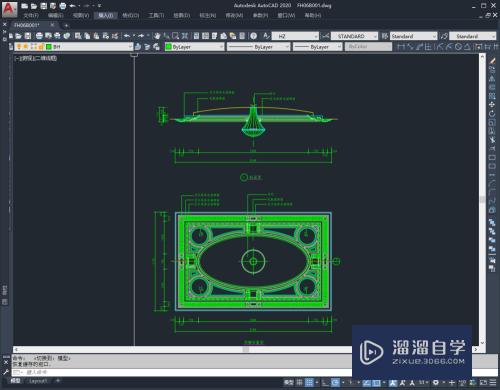Open the HZ text style dropdown

[x=295, y=36]
